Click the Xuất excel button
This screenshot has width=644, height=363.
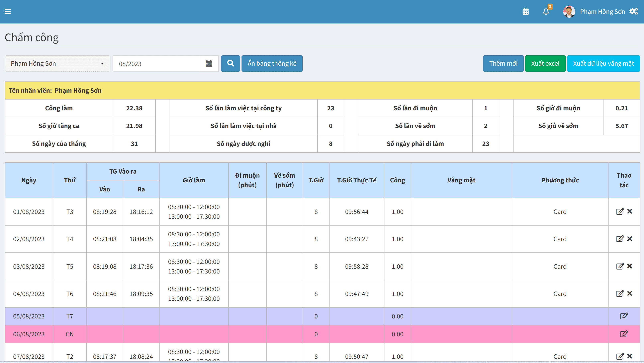pos(545,64)
